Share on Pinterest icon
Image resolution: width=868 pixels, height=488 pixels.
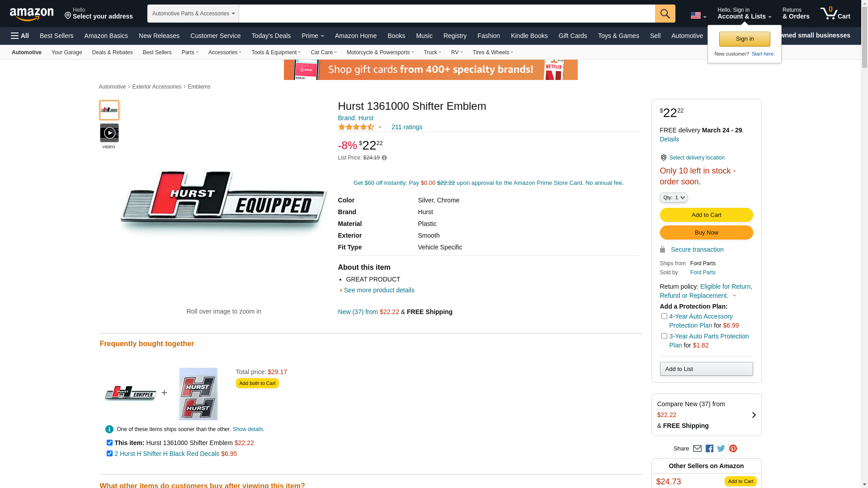point(733,449)
